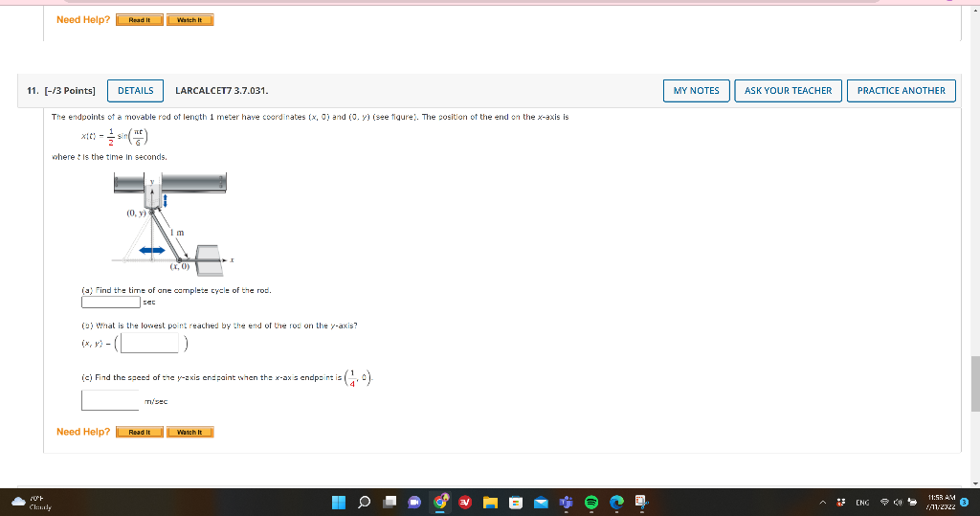
Task: Click the battery tray icon
Action: (x=912, y=503)
